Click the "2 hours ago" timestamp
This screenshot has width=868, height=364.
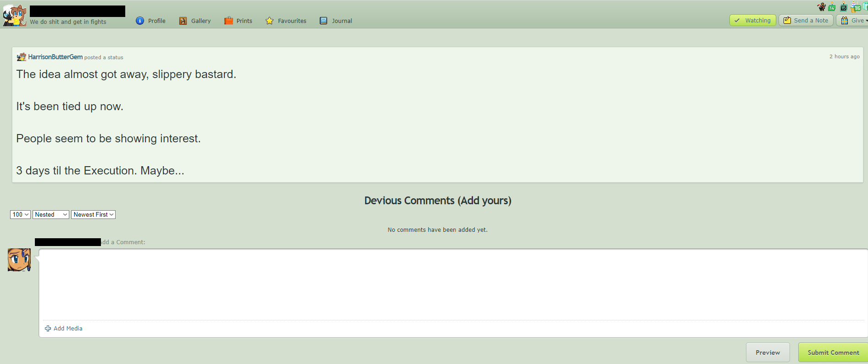coord(845,56)
